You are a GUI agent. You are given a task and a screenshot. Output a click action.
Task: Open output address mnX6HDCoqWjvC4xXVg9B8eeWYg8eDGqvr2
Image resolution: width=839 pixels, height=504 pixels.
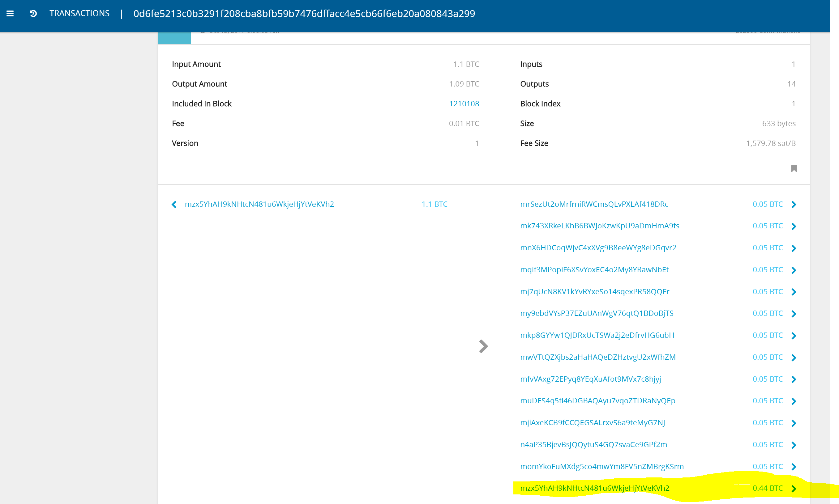tap(598, 248)
